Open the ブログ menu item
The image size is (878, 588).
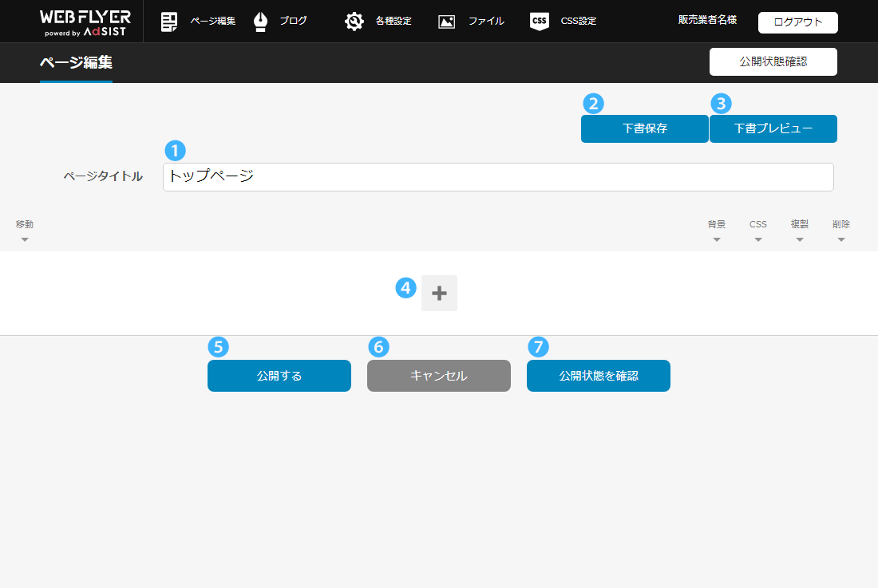pos(293,22)
